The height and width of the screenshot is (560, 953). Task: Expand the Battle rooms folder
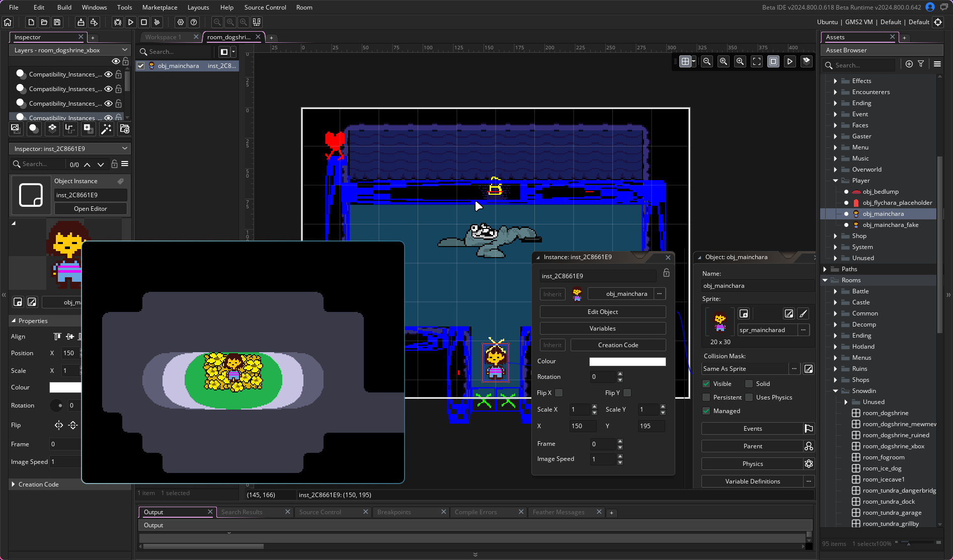pyautogui.click(x=835, y=291)
